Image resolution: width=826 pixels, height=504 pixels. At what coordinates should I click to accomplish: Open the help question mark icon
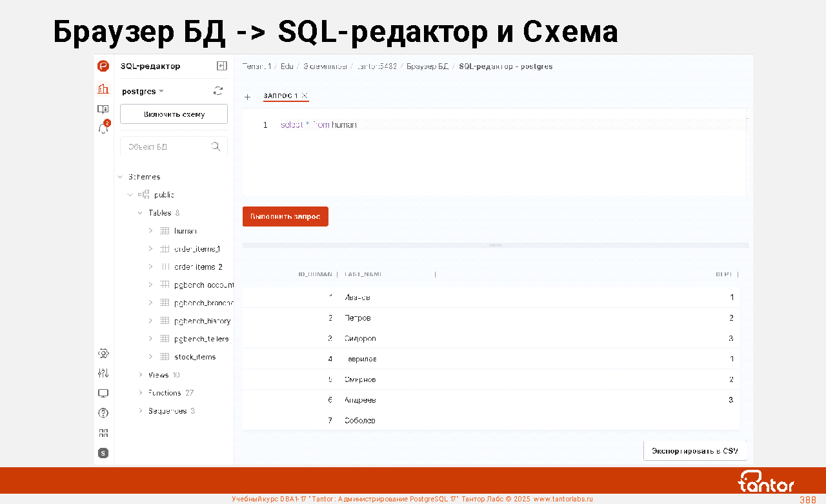[103, 413]
